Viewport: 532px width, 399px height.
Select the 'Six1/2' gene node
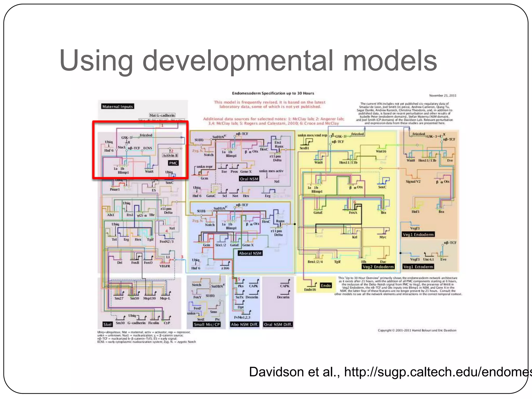click(221, 245)
